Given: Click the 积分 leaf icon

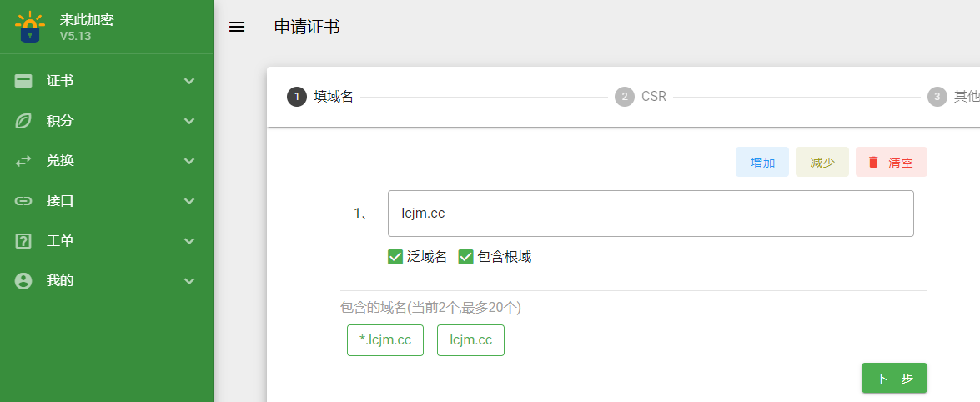Looking at the screenshot, I should [23, 121].
